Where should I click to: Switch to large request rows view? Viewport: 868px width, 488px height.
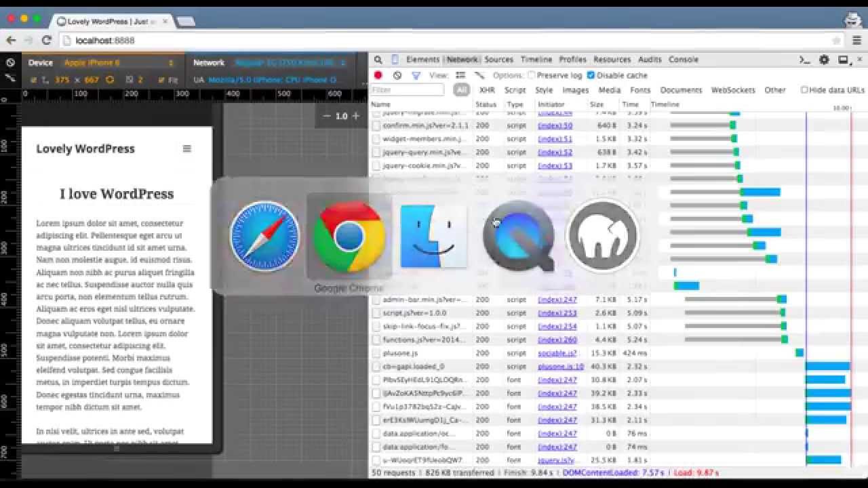click(x=460, y=75)
